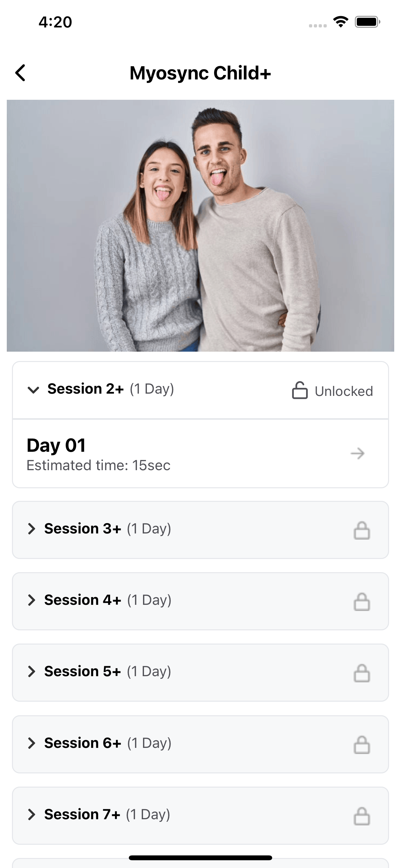This screenshot has width=401, height=868.
Task: Tap the Unlocked status label
Action: pos(344,391)
